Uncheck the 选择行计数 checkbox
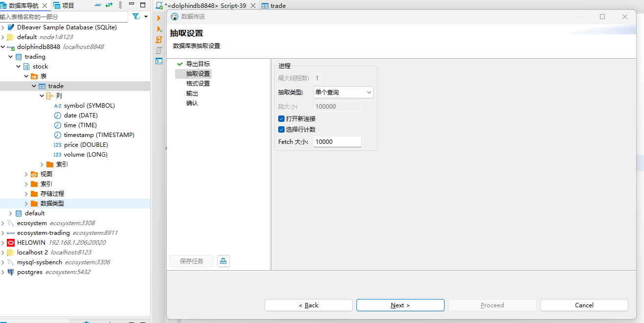 [x=281, y=130]
